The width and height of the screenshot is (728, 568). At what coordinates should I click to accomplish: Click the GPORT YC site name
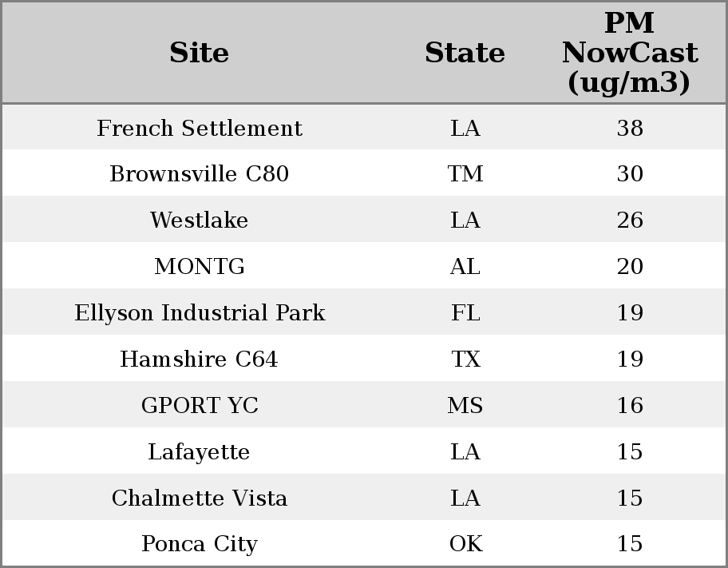pos(199,406)
